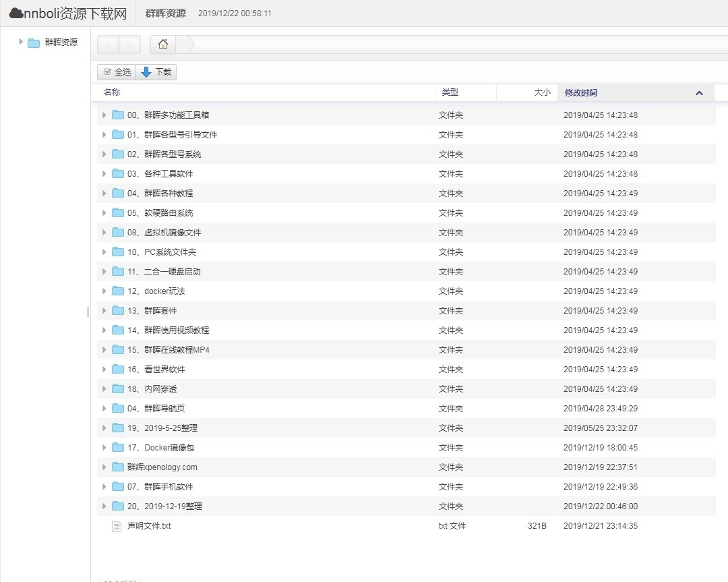Open folder name 12、docker玩法
The image size is (728, 582).
pyautogui.click(x=156, y=291)
